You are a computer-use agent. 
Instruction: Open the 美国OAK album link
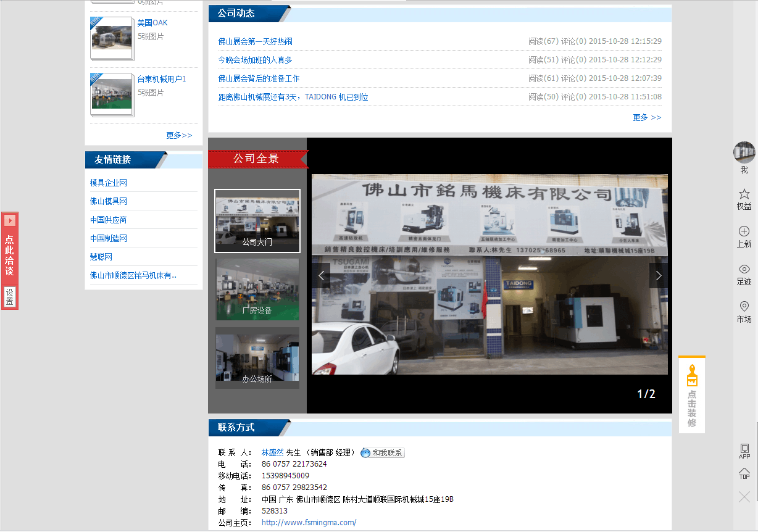point(152,23)
